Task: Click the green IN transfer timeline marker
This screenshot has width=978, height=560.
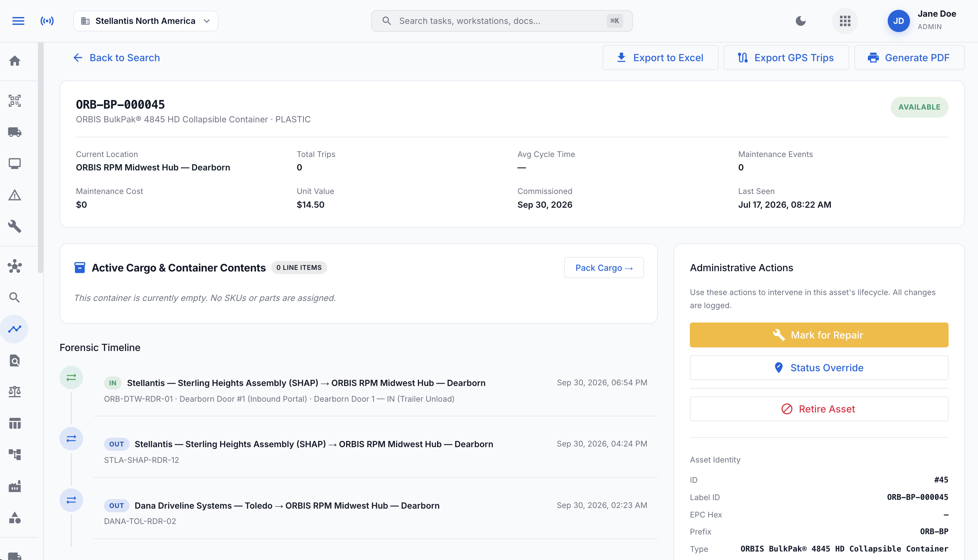Action: click(x=71, y=377)
